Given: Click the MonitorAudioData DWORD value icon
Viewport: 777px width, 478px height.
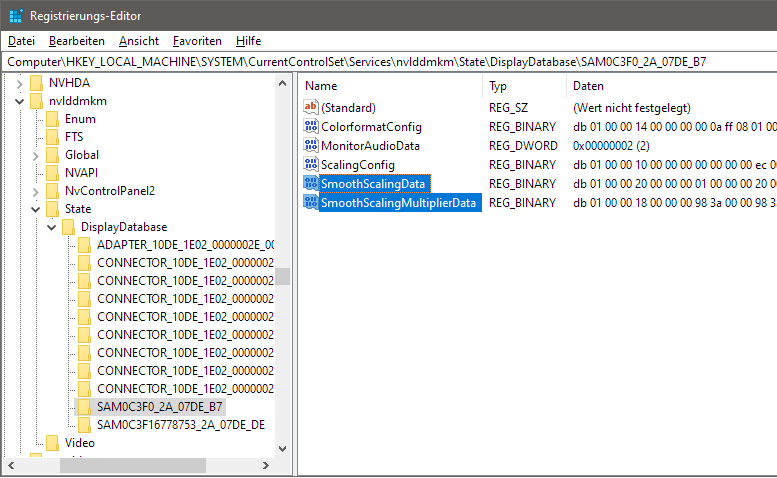Looking at the screenshot, I should pyautogui.click(x=310, y=146).
